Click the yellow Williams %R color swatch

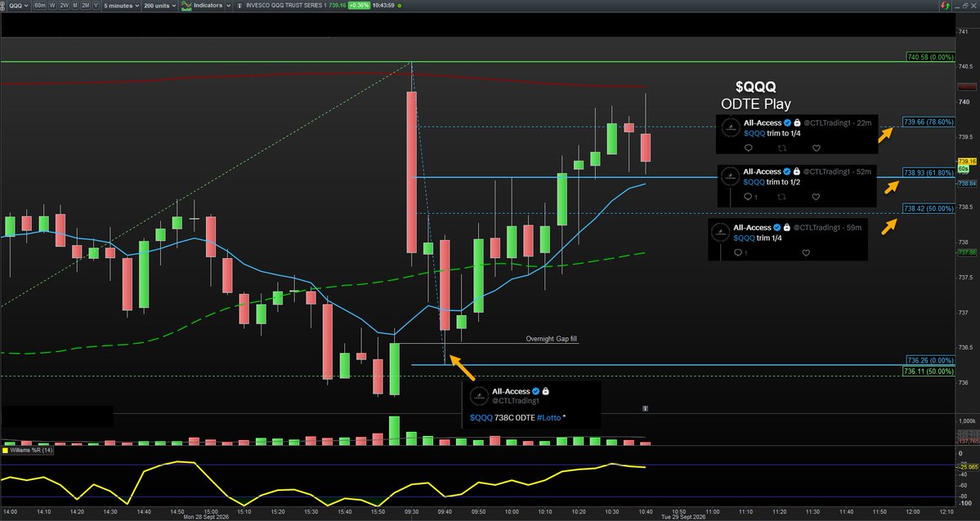(6, 450)
